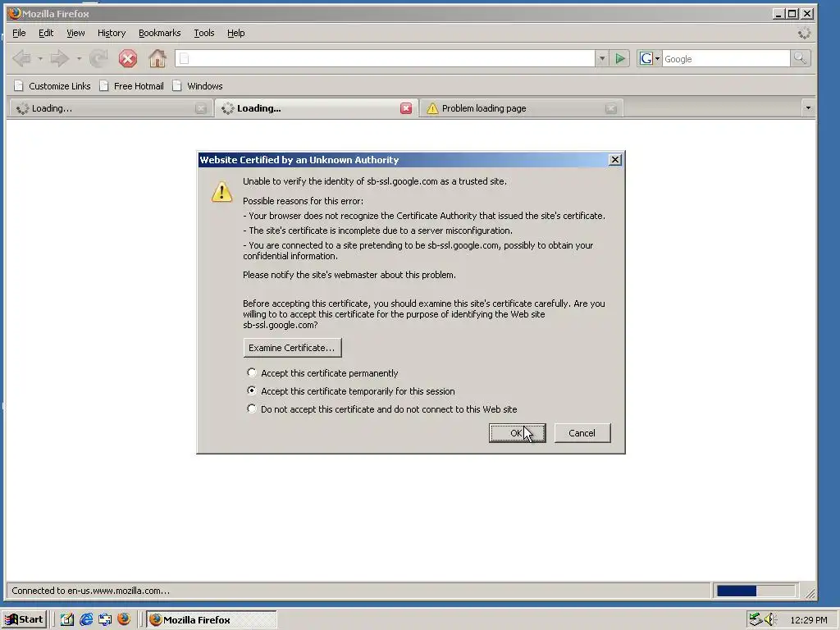Click the URL address bar field
The image size is (840, 630).
point(385,58)
